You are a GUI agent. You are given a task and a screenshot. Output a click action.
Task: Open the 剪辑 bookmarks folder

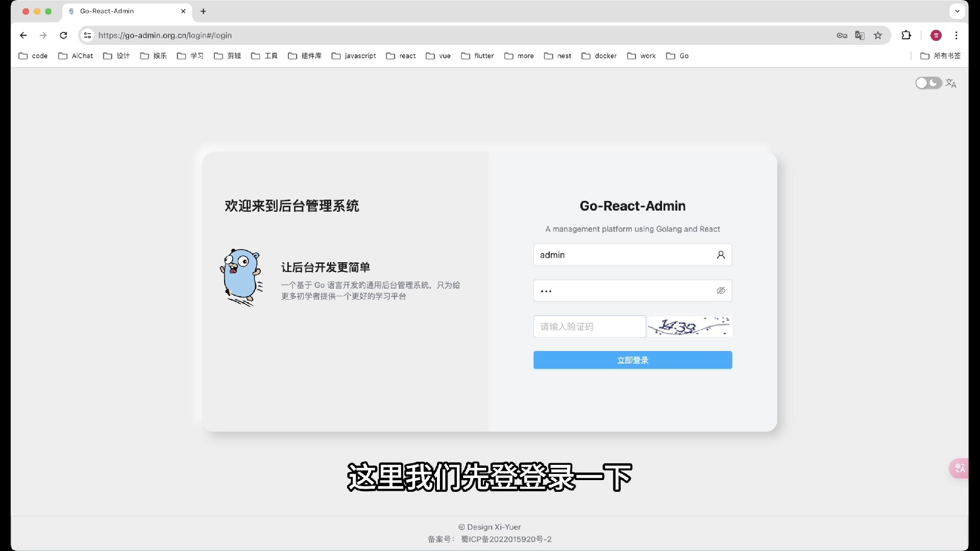pos(228,56)
